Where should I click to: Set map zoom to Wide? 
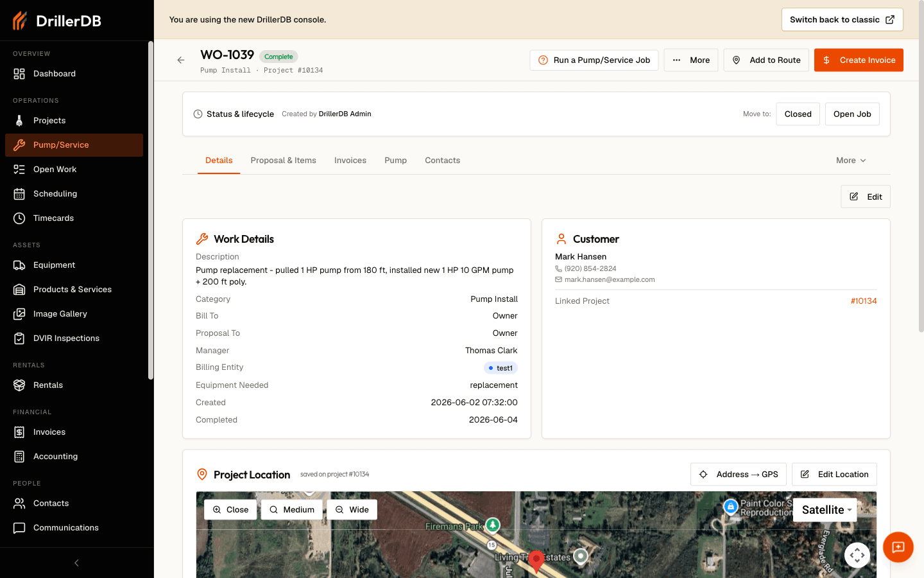click(x=352, y=510)
